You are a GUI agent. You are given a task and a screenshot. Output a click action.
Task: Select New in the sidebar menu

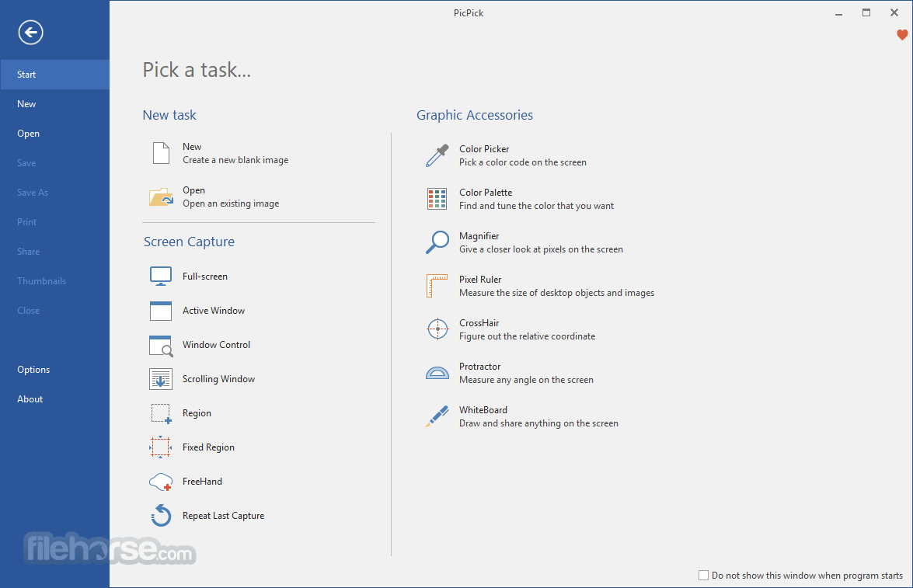(54, 104)
